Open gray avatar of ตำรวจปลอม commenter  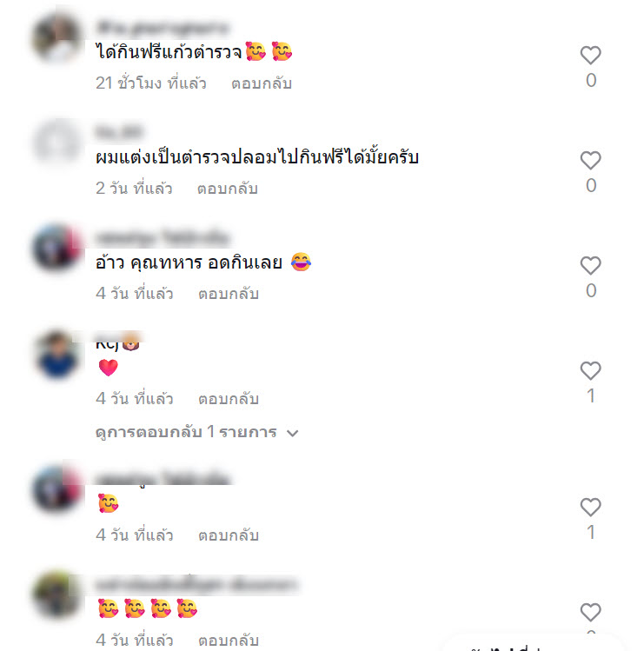tap(57, 143)
